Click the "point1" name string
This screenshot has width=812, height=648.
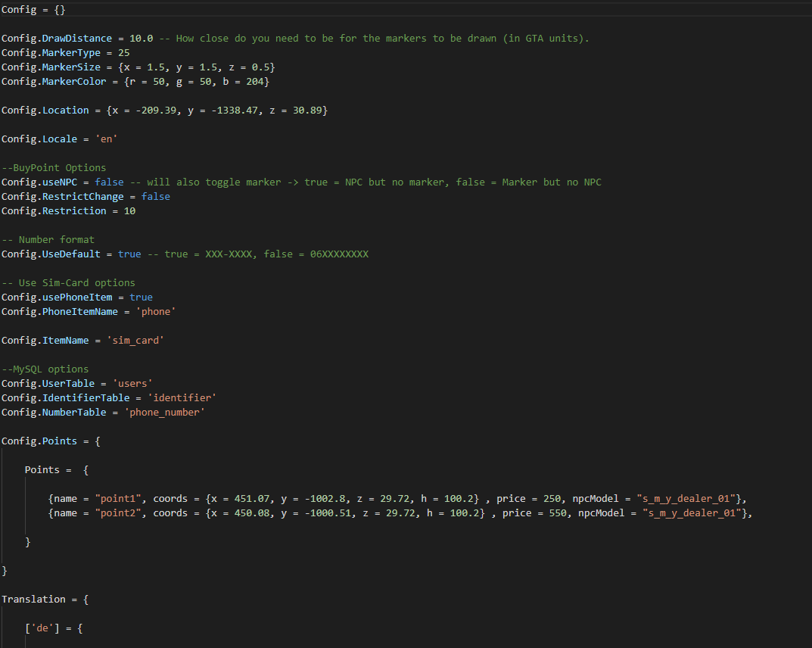118,499
